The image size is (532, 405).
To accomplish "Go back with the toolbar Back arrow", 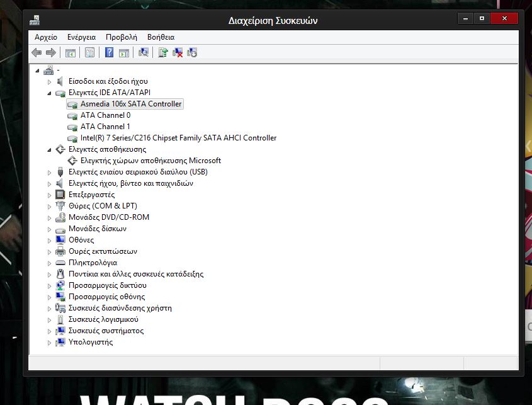I will (x=37, y=53).
